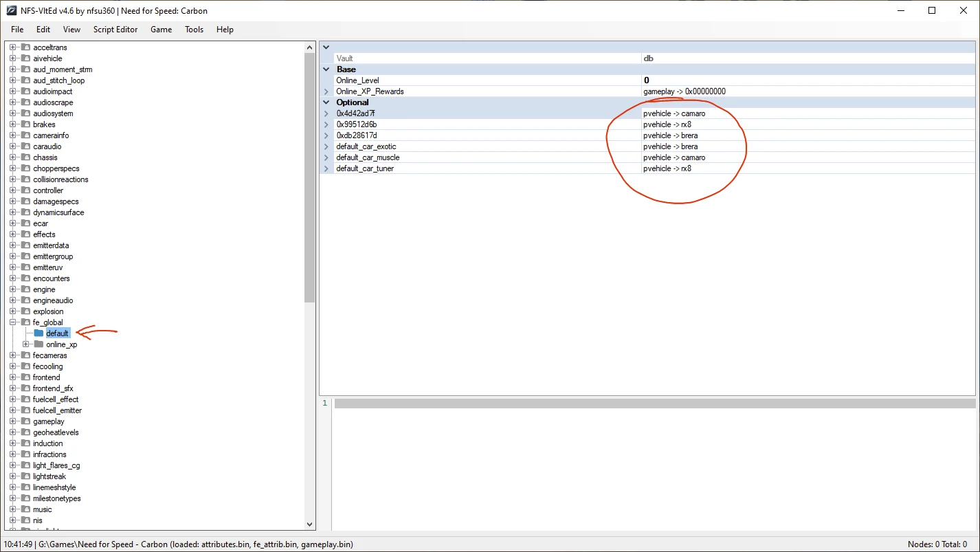Click the 0xdb28617d property name
980x552 pixels.
[x=356, y=135]
